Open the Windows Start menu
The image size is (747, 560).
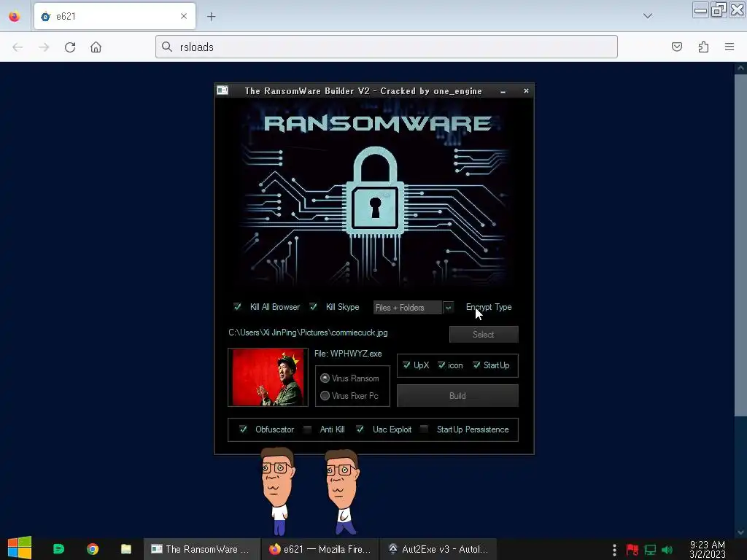pos(20,549)
